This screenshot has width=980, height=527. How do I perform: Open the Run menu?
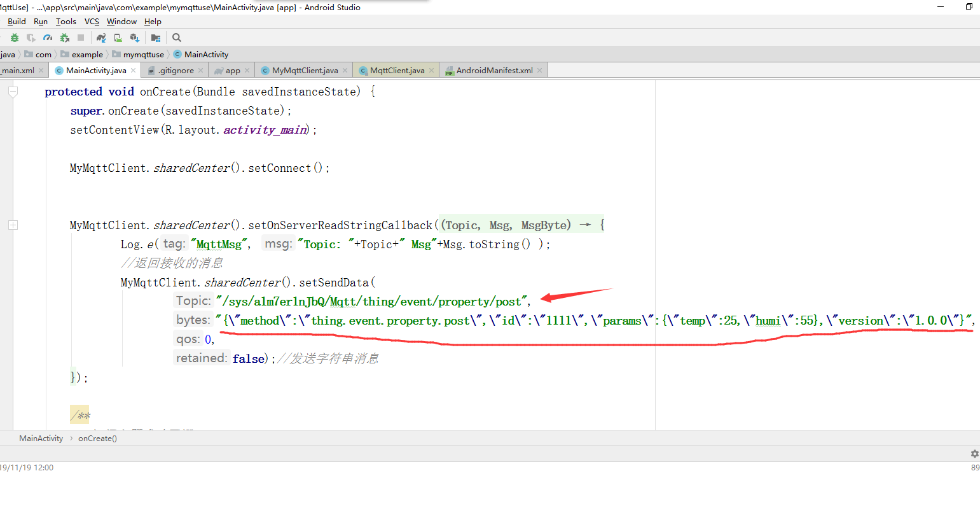click(x=41, y=22)
